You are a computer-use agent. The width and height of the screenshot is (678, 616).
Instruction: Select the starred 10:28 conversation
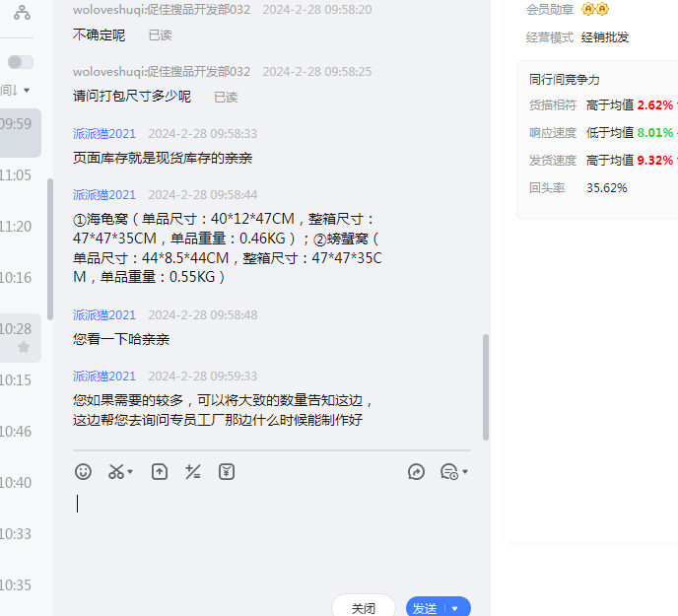coord(21,337)
